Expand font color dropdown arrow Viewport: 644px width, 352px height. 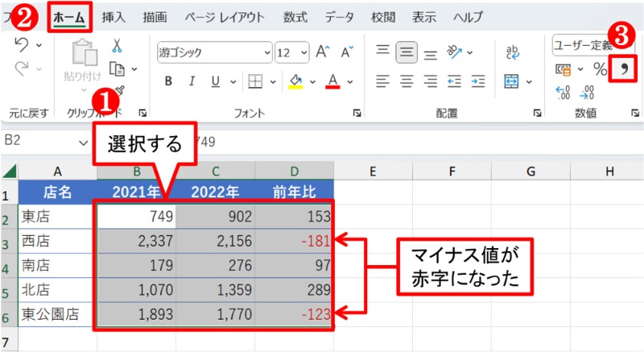350,81
